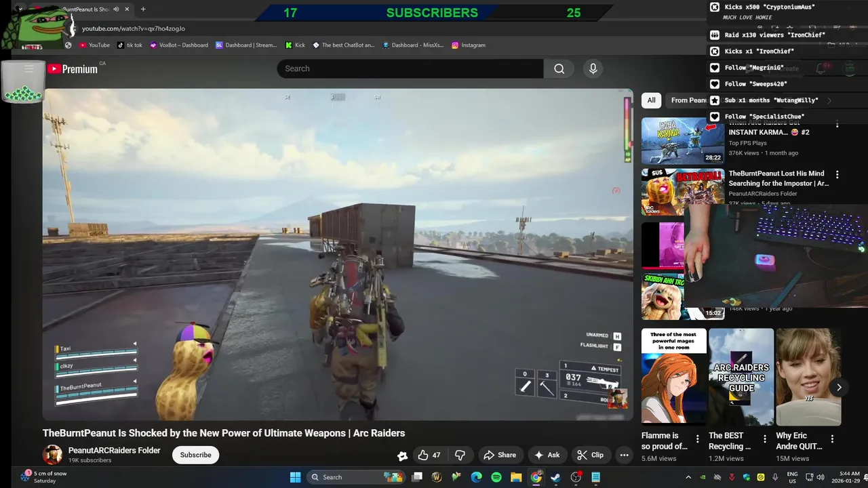Share the video
The image size is (868, 488).
click(x=499, y=455)
